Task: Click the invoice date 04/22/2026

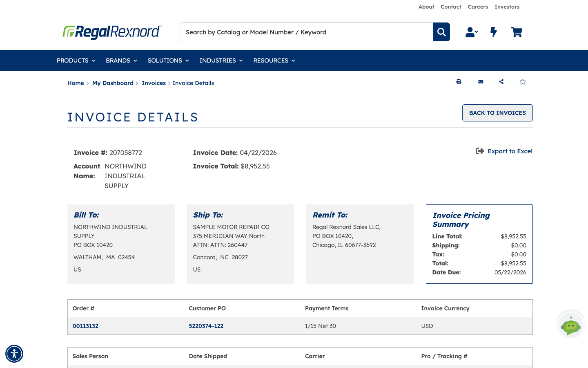Action: click(x=258, y=153)
